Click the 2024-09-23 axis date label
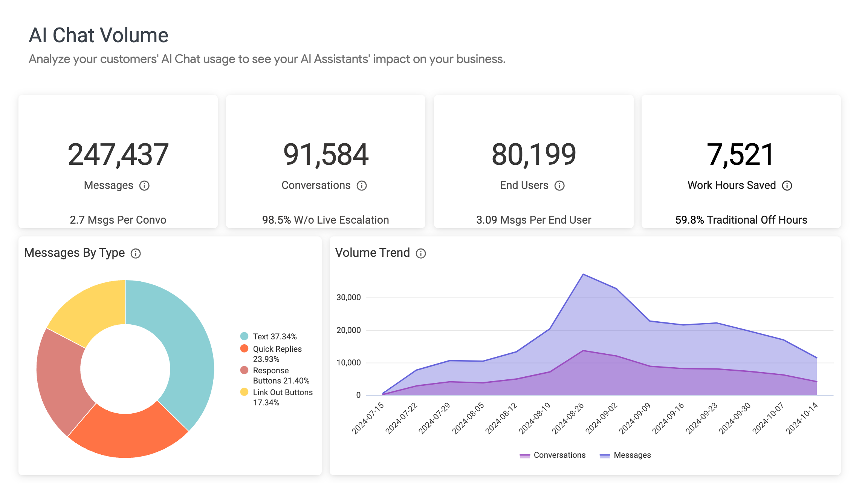The height and width of the screenshot is (497, 868). coord(701,418)
